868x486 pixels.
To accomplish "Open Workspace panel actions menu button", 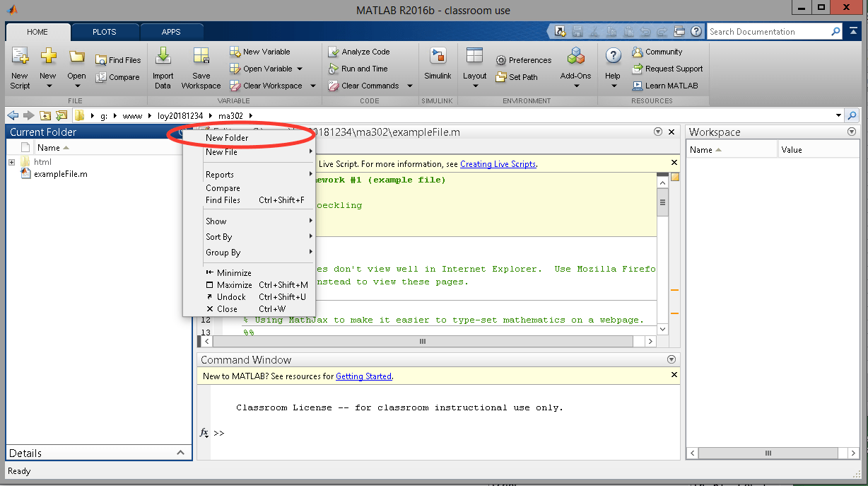I will [851, 132].
